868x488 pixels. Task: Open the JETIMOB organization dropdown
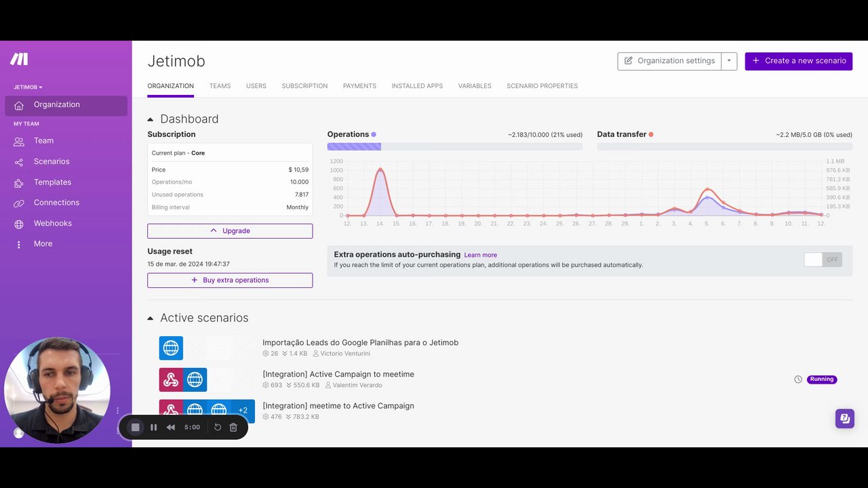click(x=28, y=87)
